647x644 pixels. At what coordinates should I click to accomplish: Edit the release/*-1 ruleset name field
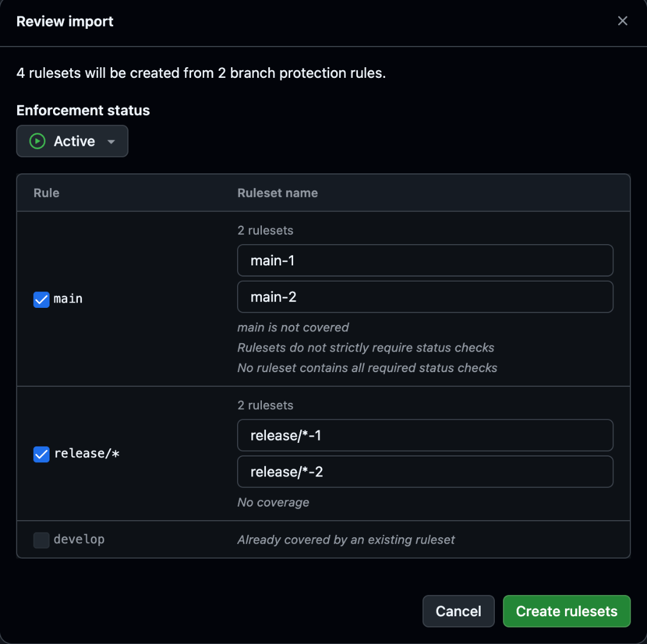(425, 435)
